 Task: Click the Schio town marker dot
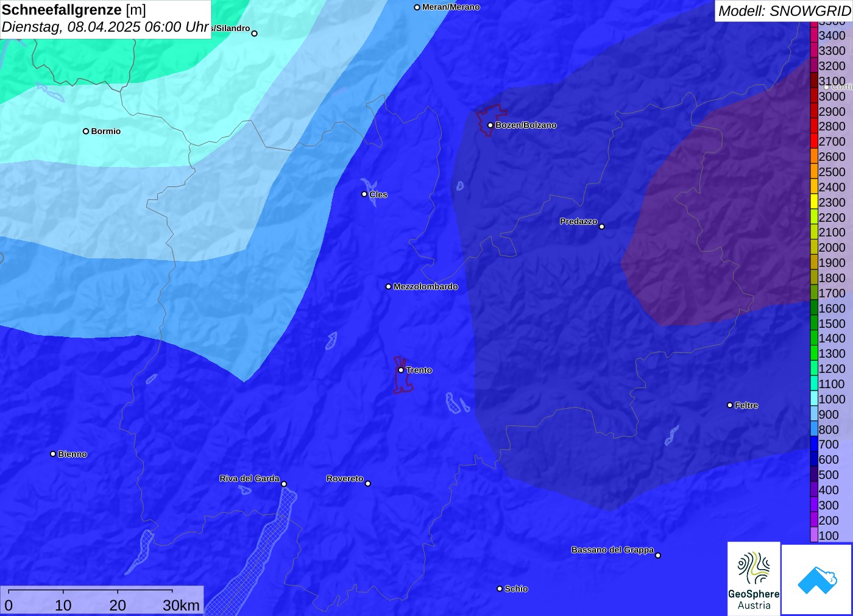click(500, 589)
